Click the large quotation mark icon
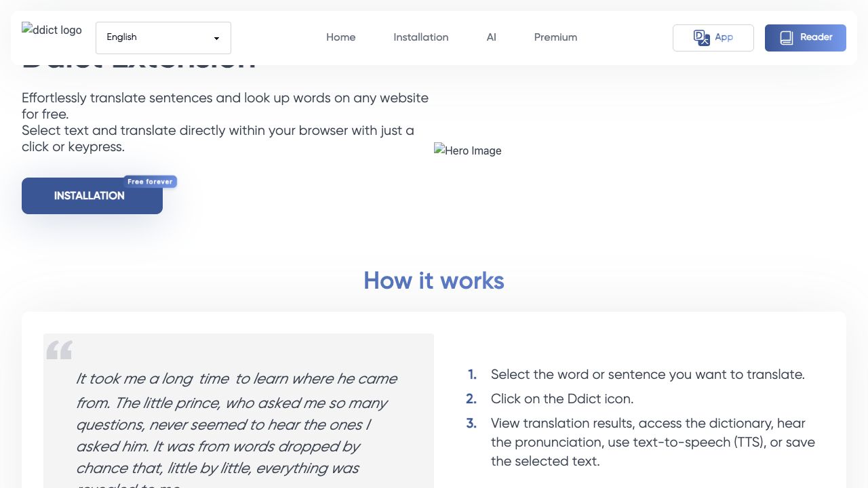The image size is (868, 488). [59, 350]
